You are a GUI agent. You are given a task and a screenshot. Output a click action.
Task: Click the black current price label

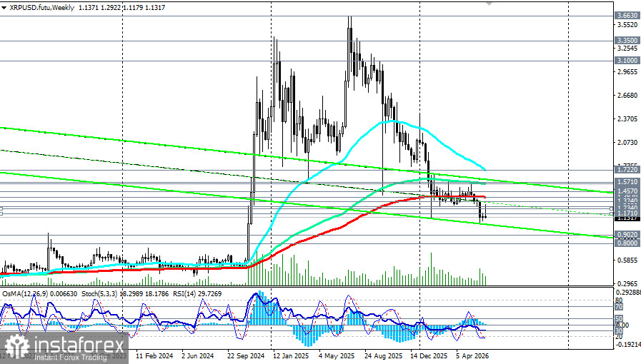click(627, 218)
